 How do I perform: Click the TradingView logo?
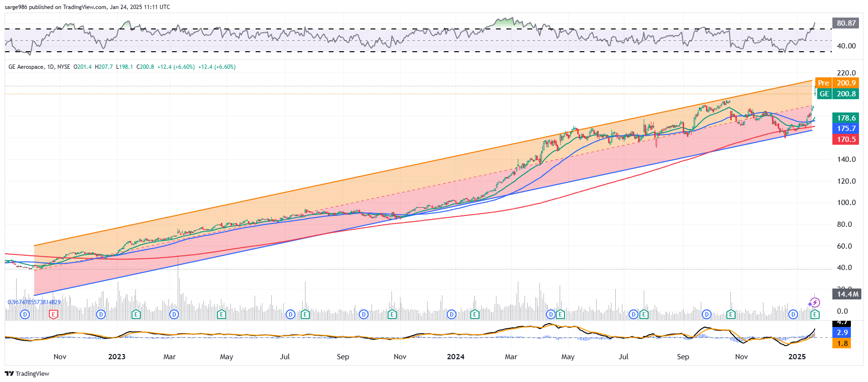click(x=27, y=373)
